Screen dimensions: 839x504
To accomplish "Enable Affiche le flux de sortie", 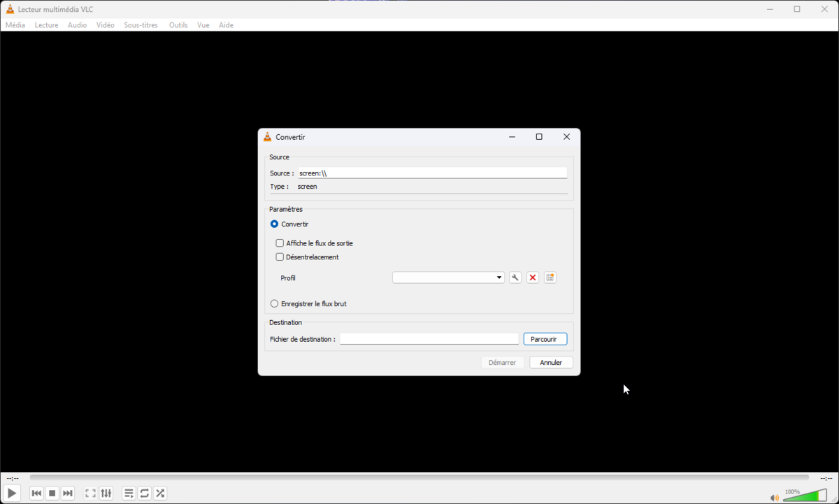I will coord(280,243).
